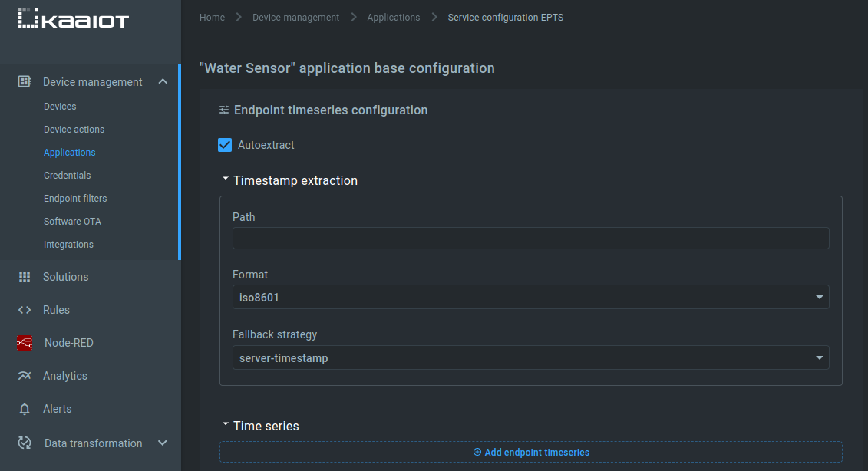Click the Data transformation cycle icon
868x471 pixels.
(x=25, y=443)
